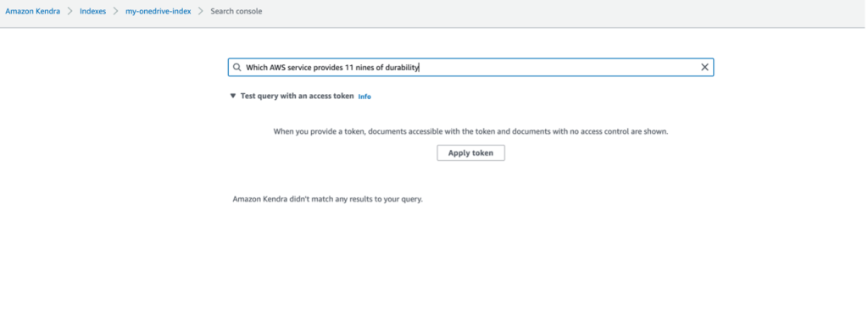
Task: Open the Info link beside access token
Action: [x=364, y=97]
